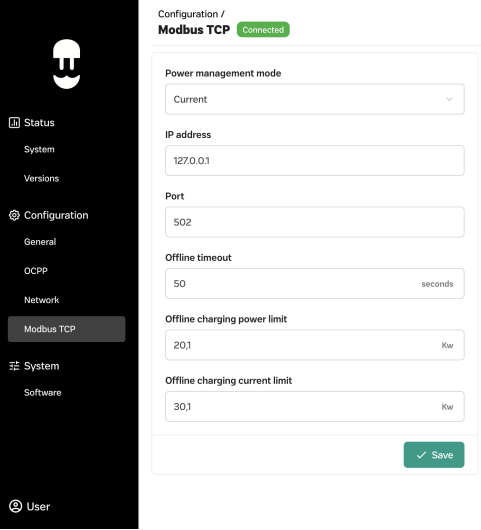
Task: Edit the Offline timeout seconds field
Action: coord(315,284)
